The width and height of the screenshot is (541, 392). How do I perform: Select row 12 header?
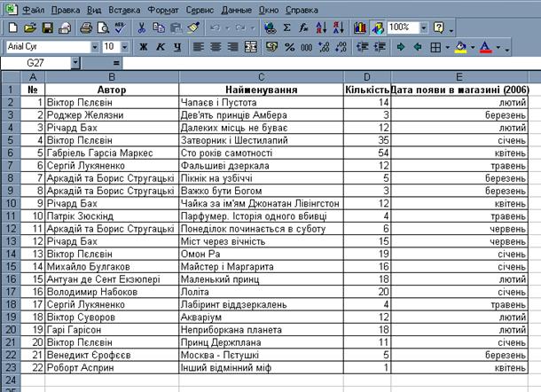coord(11,229)
